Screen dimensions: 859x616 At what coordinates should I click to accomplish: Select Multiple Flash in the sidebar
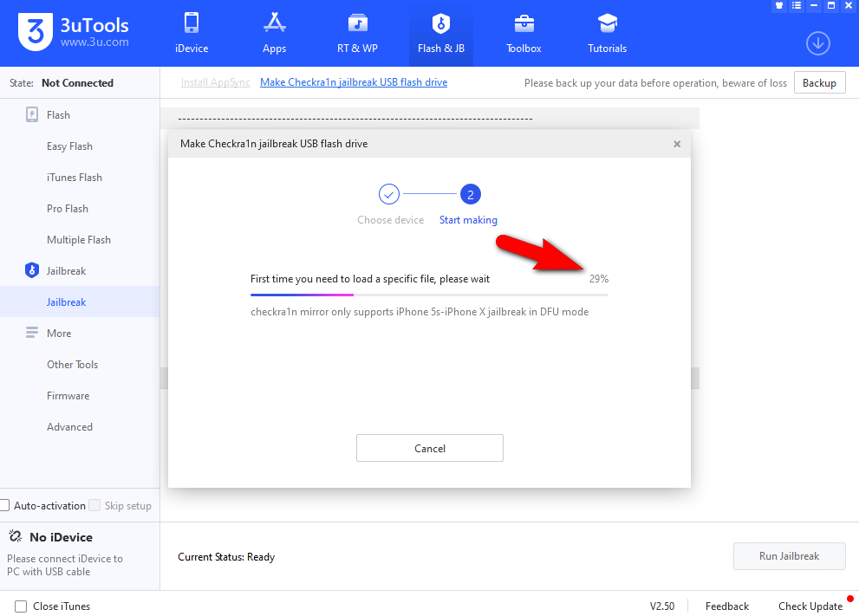click(x=79, y=240)
